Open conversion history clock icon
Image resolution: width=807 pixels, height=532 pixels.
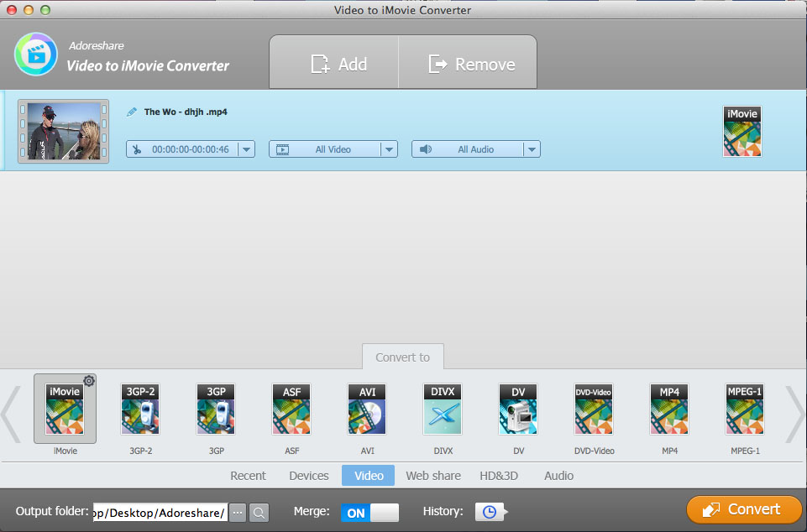tap(490, 511)
